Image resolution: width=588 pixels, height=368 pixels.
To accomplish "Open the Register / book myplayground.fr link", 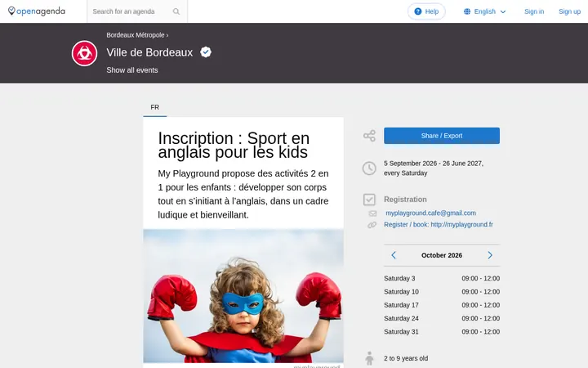I will click(439, 225).
